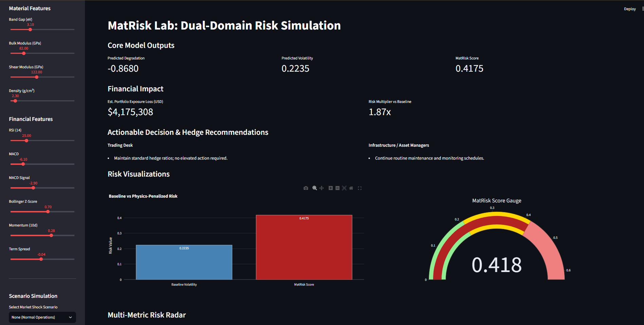644x325 pixels.
Task: Adjust the Bulk Modulus (GPa) slider
Action: tap(24, 53)
